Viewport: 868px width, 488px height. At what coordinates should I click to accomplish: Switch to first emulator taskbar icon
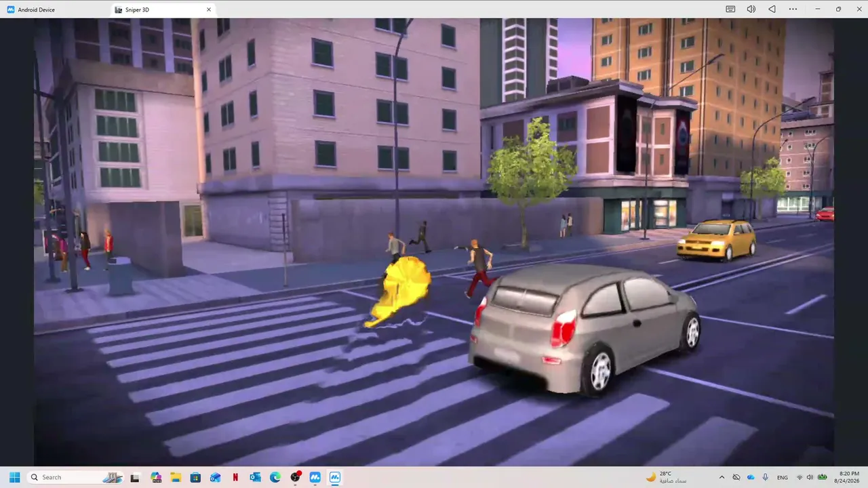click(315, 477)
